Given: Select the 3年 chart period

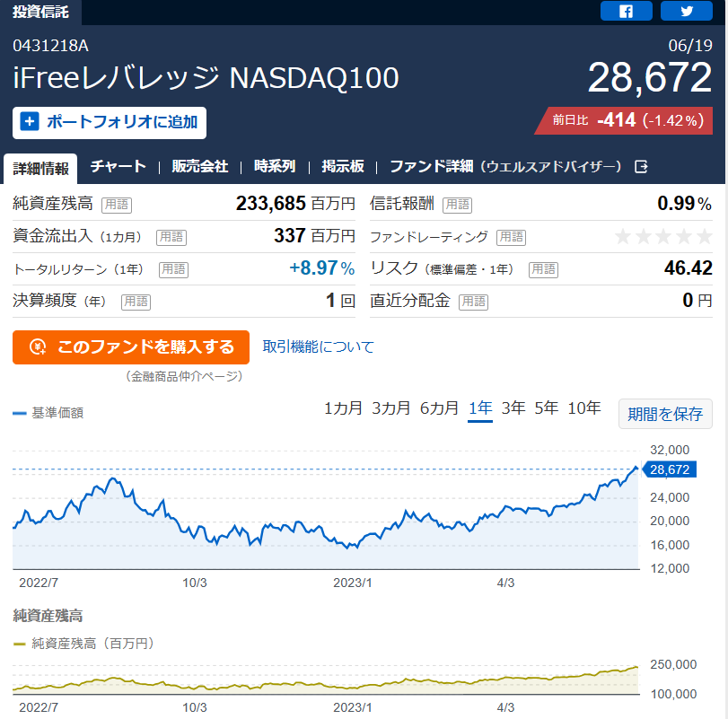Looking at the screenshot, I should (x=513, y=408).
